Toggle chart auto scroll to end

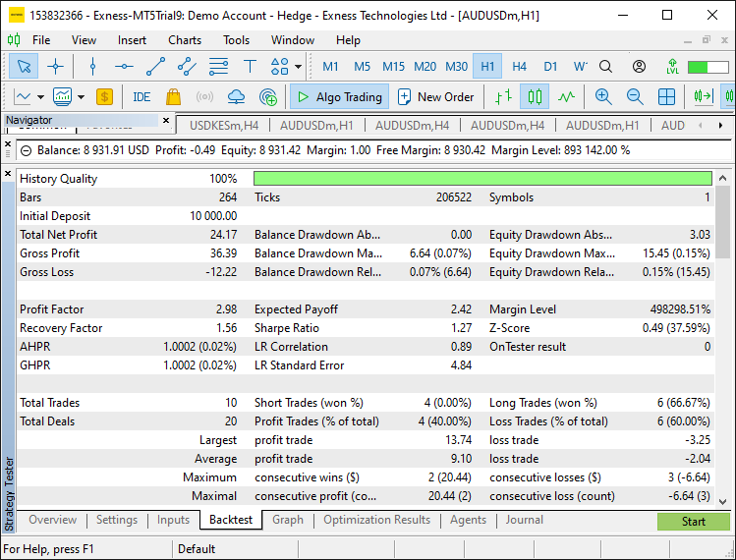pyautogui.click(x=704, y=97)
